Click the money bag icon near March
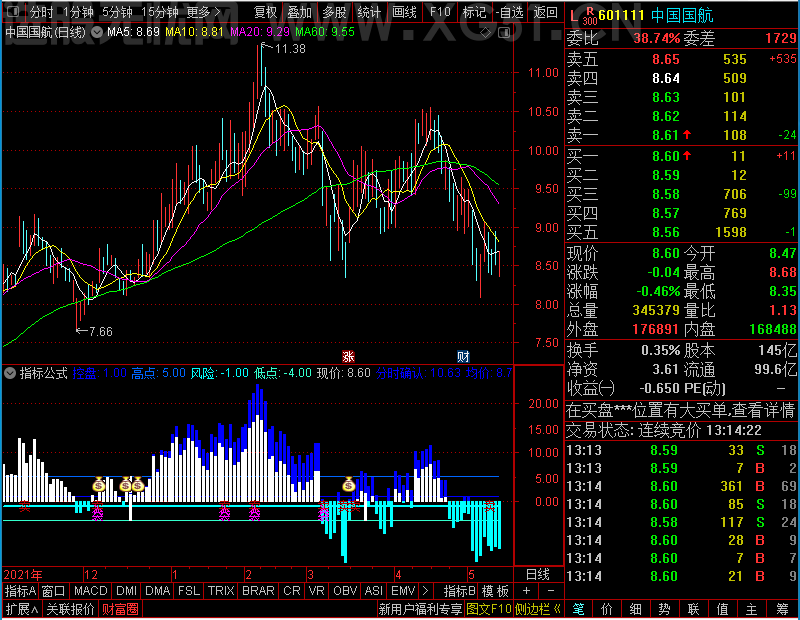The height and width of the screenshot is (620, 800). [x=348, y=484]
